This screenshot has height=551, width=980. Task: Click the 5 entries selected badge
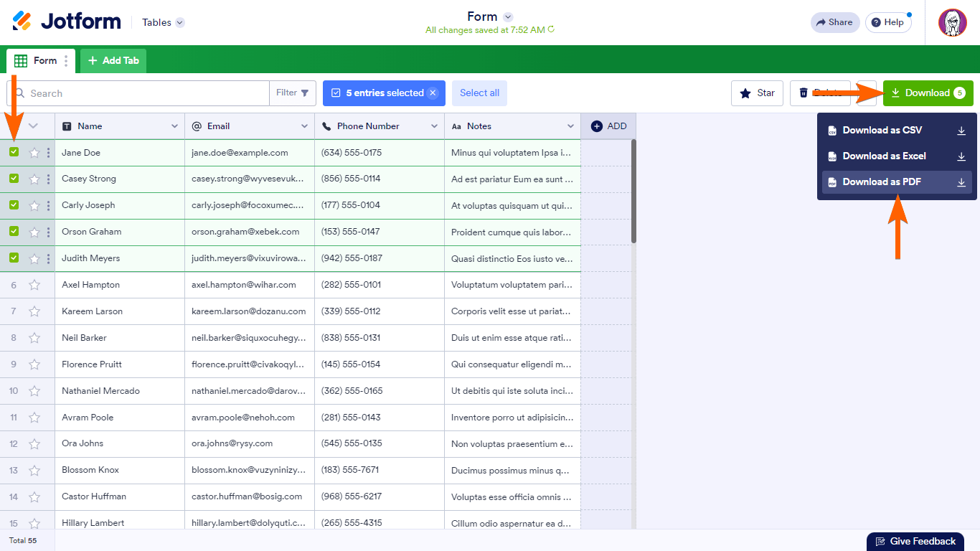point(384,93)
